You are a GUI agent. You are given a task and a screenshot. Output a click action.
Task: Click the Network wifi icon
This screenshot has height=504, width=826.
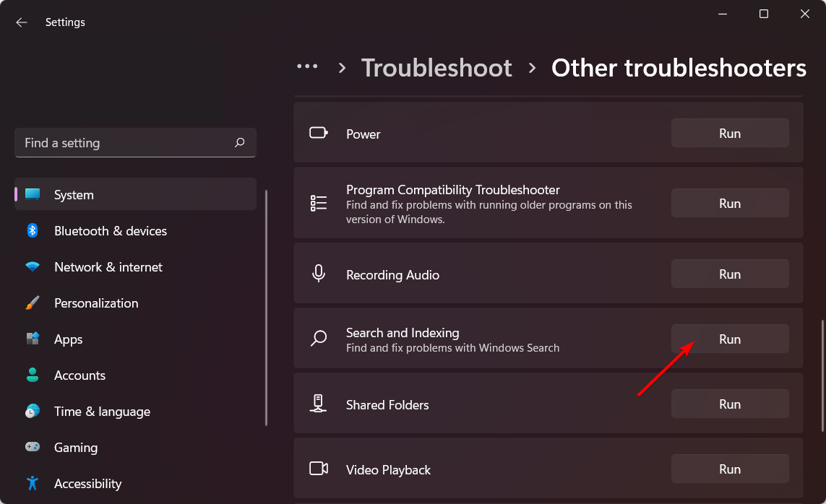(x=33, y=266)
